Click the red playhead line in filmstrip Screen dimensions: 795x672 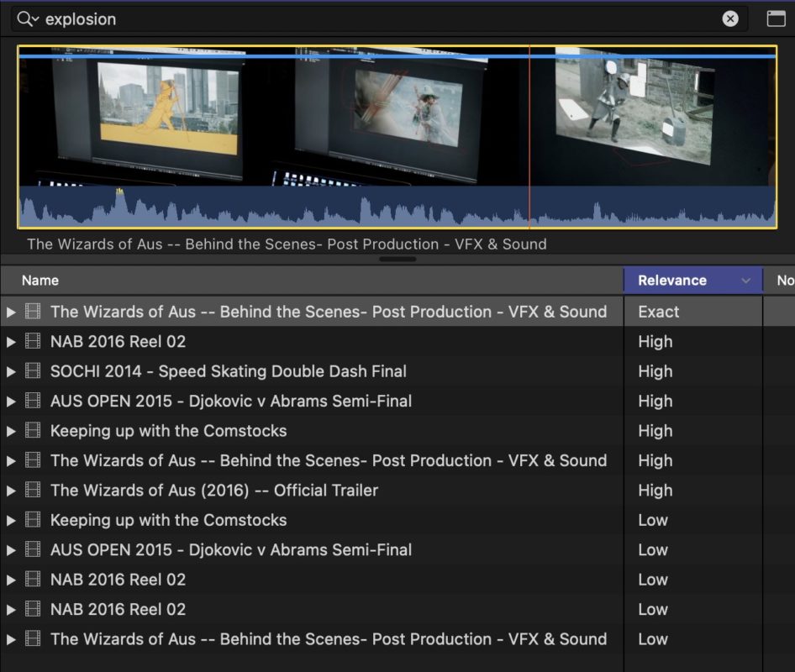(529, 137)
